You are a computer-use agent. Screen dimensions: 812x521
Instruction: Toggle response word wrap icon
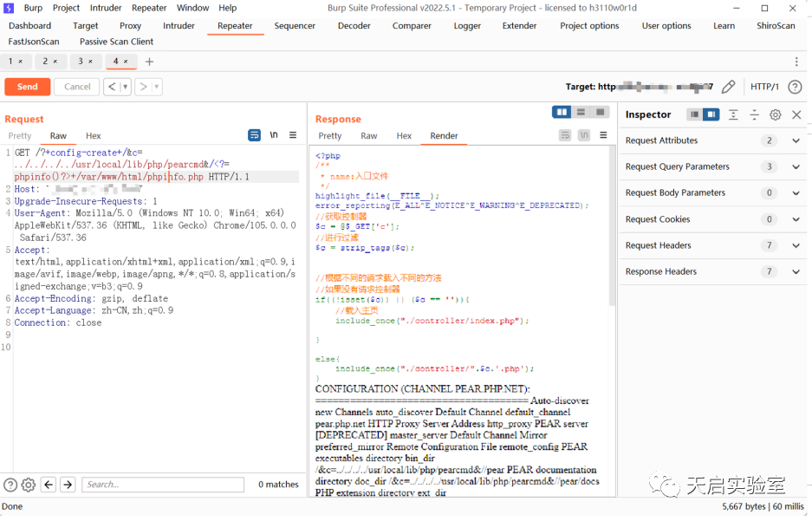point(565,135)
